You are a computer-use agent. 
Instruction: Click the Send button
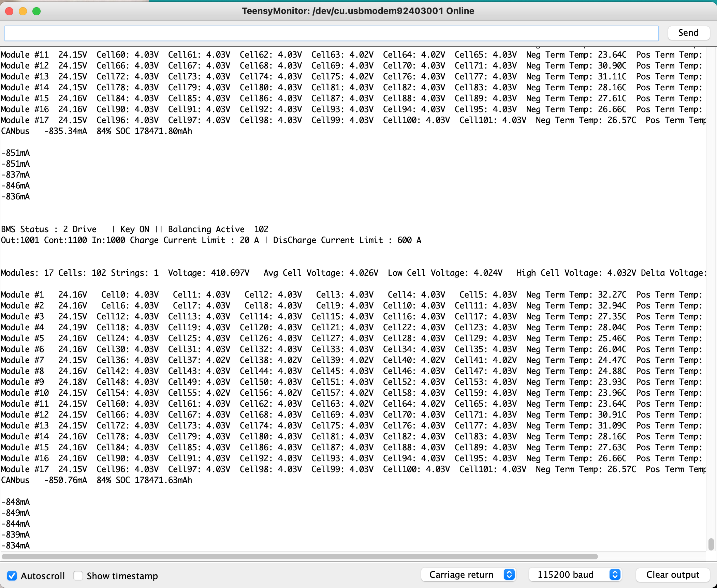click(688, 33)
